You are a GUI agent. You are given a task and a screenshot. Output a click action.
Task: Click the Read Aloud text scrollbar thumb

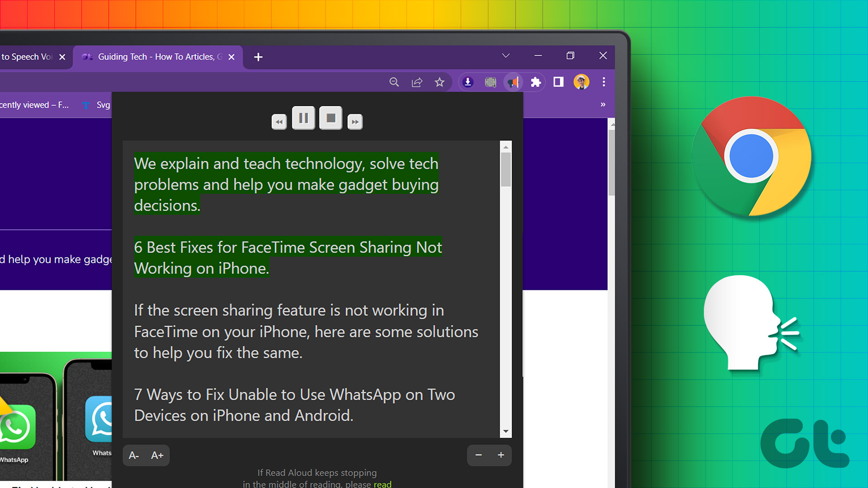[506, 169]
